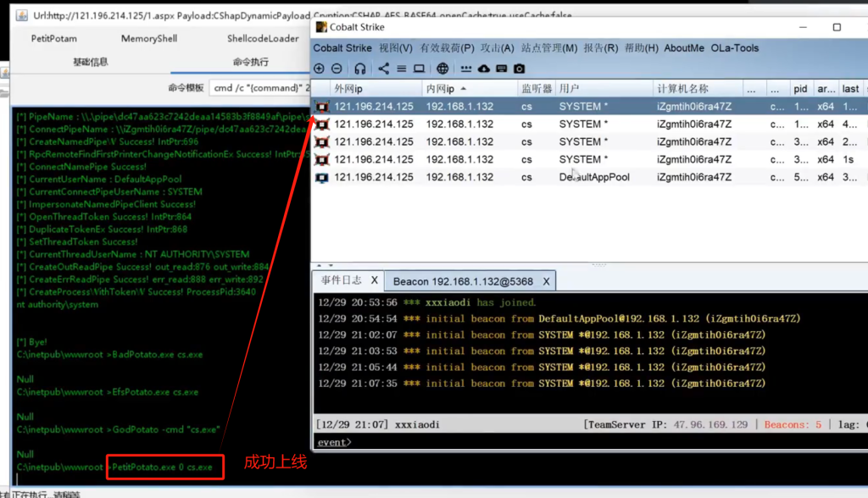Sort by the 计算机名称 column header
This screenshot has height=498, width=868.
698,89
